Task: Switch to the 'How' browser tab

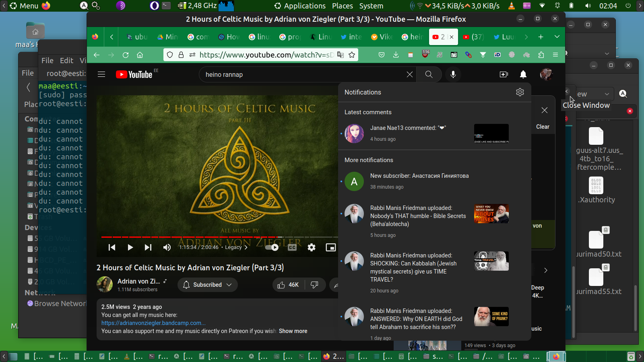Action: pos(229,37)
